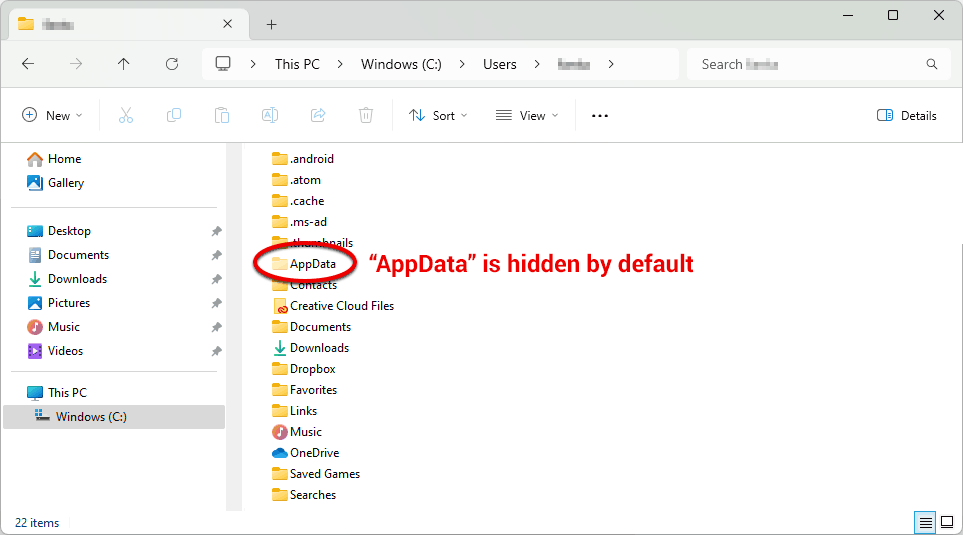
Task: Click the Rename icon in toolbar
Action: [x=270, y=116]
